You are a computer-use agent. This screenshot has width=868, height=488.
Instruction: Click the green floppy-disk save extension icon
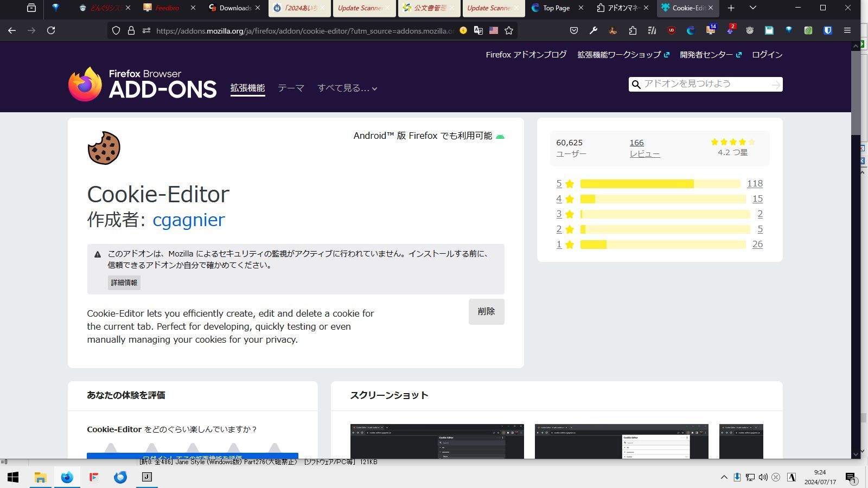point(769,31)
